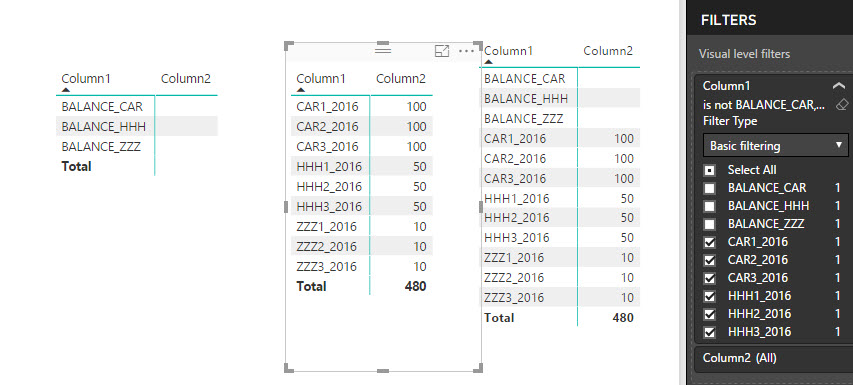Sort left table by Column1 header
The height and width of the screenshot is (385, 853).
(x=86, y=79)
